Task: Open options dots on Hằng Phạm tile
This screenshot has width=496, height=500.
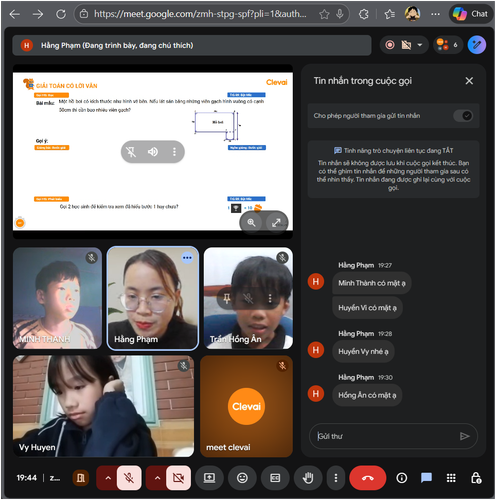Action: tap(187, 258)
